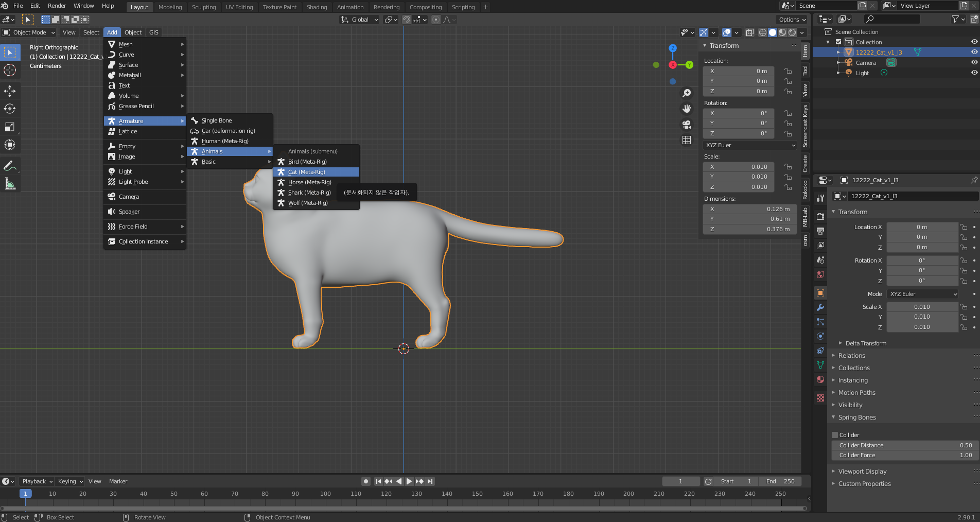
Task: Toggle visibility of 12222_Cat_v1_l3 in outliner
Action: click(x=974, y=52)
